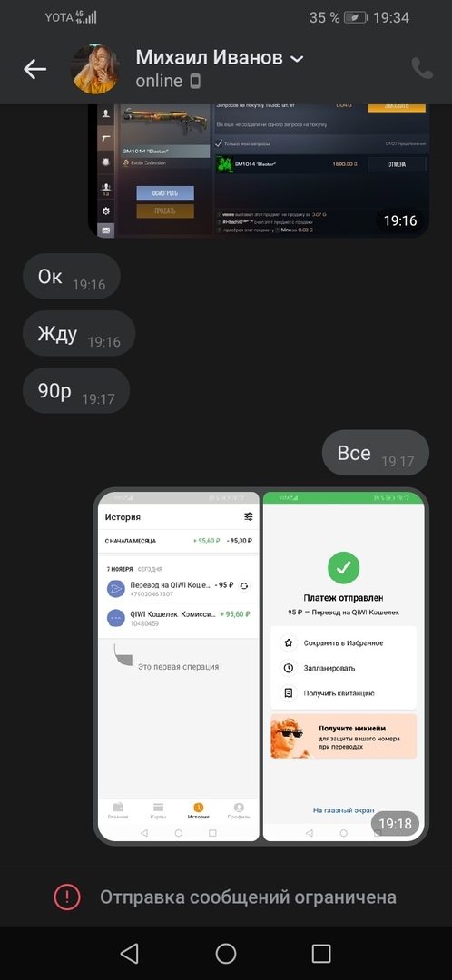Open the QIWI payment screenshots attachment
The width and height of the screenshot is (452, 980).
point(261,667)
